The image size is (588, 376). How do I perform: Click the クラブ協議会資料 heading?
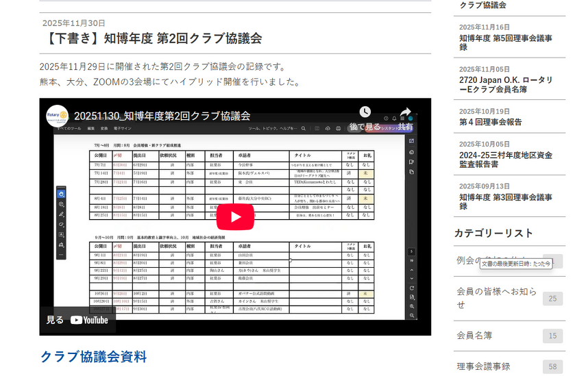93,356
